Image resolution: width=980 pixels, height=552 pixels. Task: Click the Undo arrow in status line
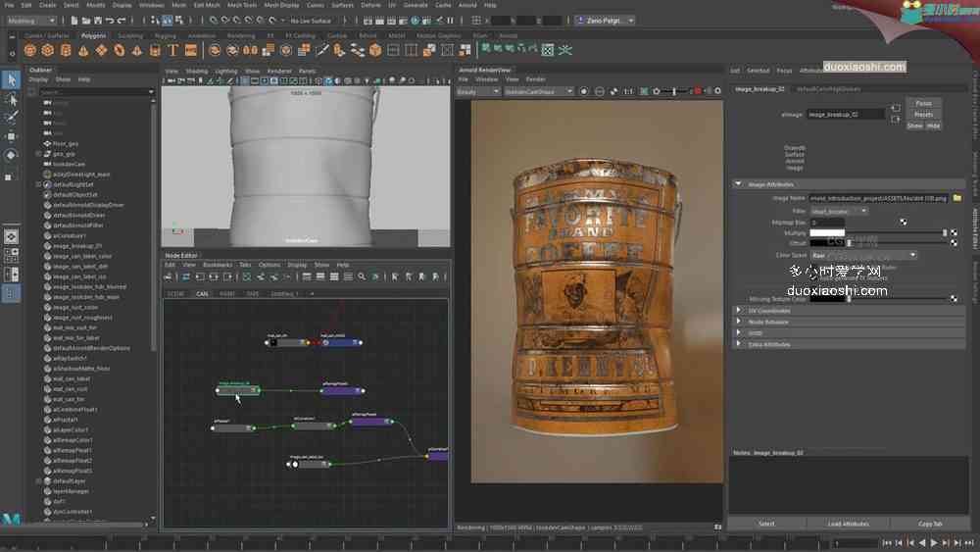coord(110,21)
